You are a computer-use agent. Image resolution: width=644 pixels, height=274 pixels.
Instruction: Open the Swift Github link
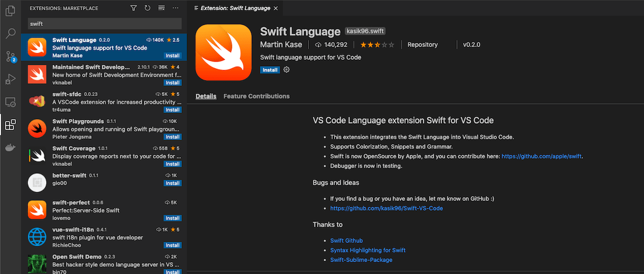(346, 240)
